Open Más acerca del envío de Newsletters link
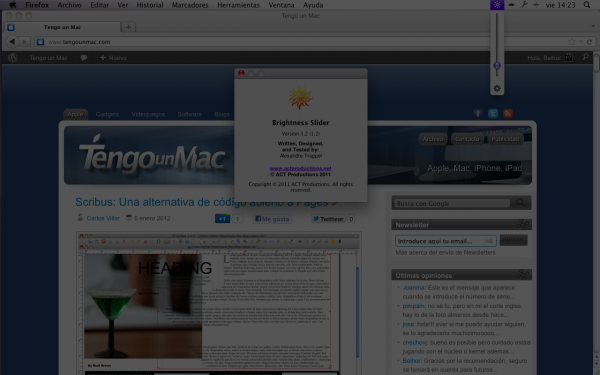600x375 pixels. click(445, 253)
